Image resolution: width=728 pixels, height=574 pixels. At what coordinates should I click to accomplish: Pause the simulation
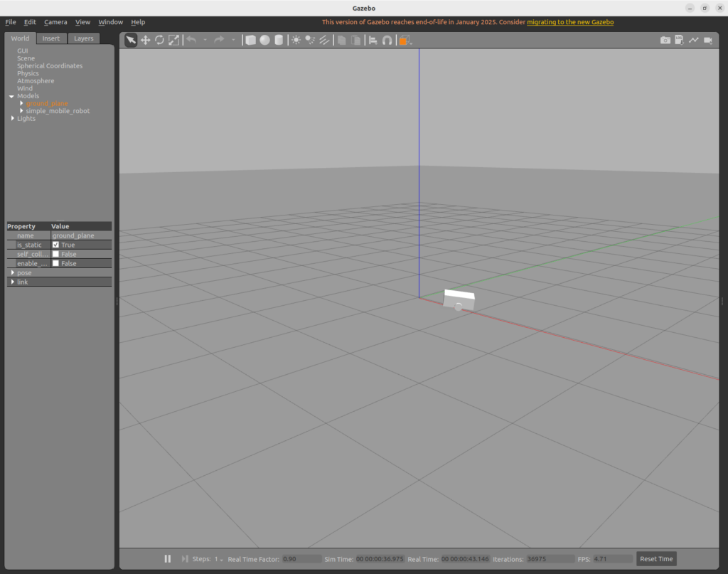click(168, 558)
